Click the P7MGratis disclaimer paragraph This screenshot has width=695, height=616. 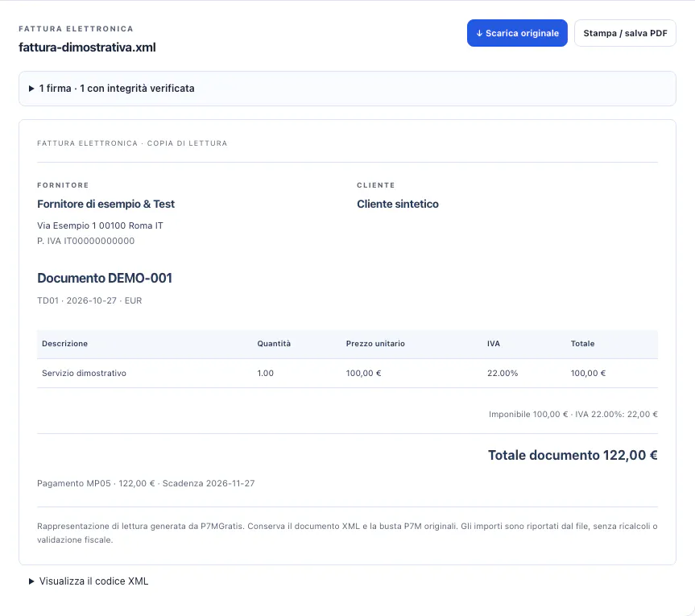click(348, 533)
